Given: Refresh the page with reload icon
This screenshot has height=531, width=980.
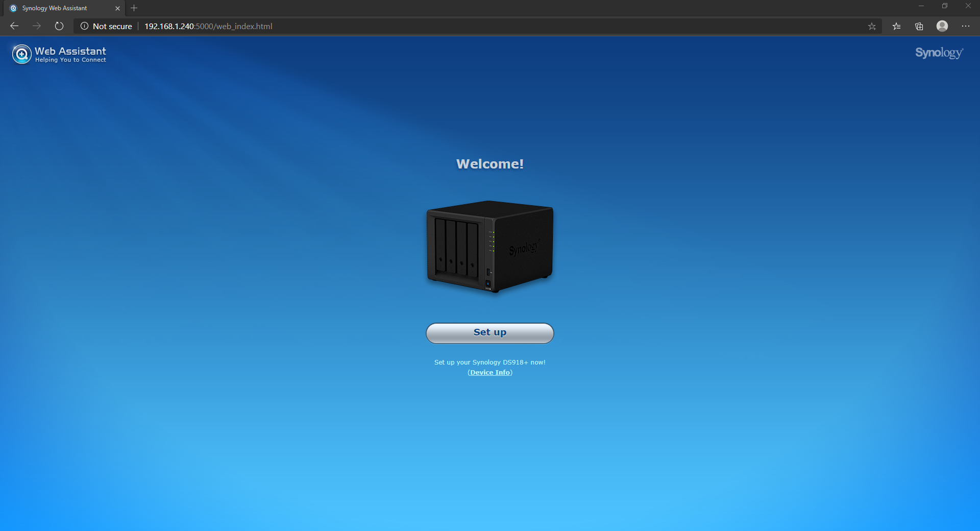Looking at the screenshot, I should (59, 26).
